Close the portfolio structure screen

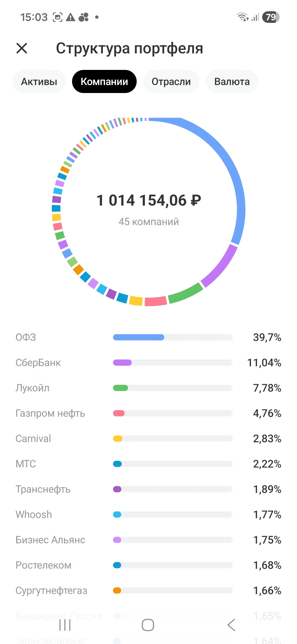[22, 48]
